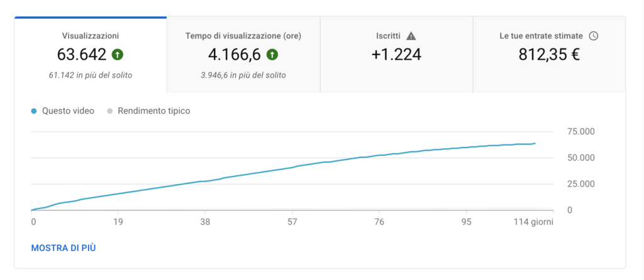Click gray dot for Rendimento tipico legend

(x=109, y=111)
